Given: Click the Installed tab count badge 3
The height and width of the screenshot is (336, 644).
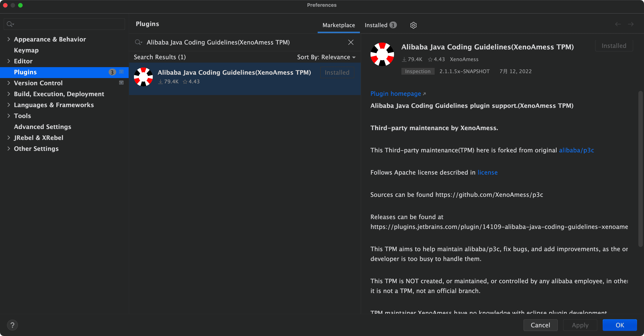Looking at the screenshot, I should point(393,25).
